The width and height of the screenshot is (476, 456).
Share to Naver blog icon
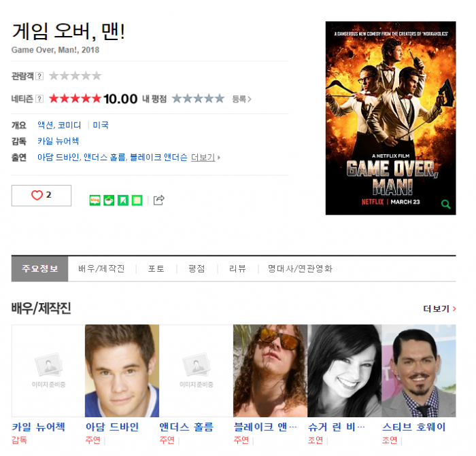[x=95, y=200]
